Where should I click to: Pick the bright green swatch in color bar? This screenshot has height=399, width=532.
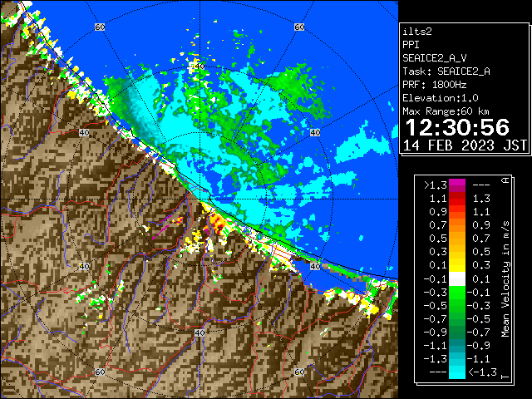(x=457, y=294)
